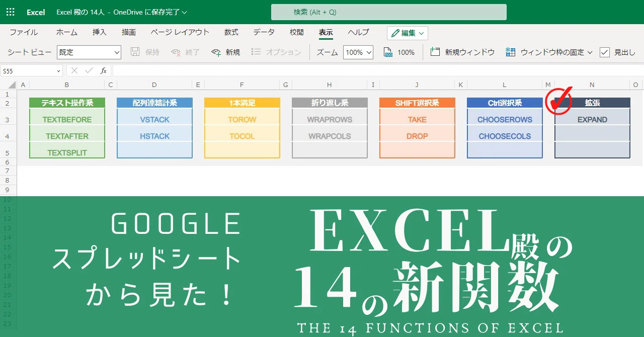644x337 pixels.
Task: Click the 折り返し系 header cell
Action: [330, 103]
